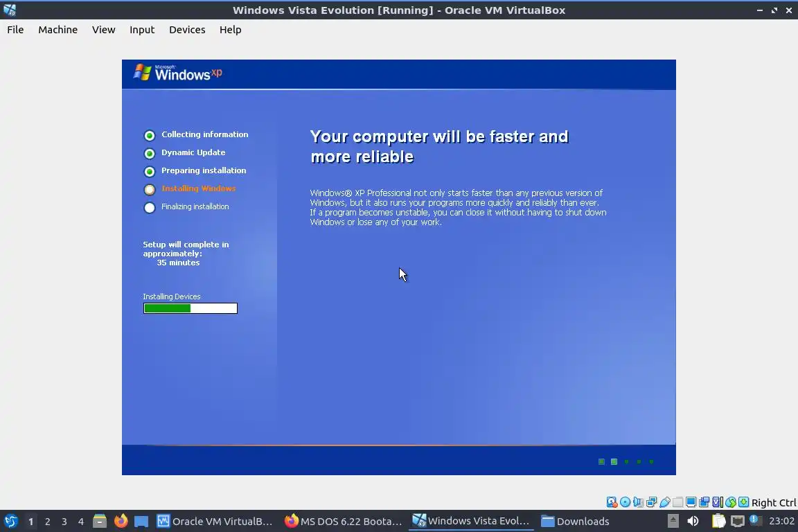Click the setup page indicator dots
Viewport: 798px width, 532px height.
tap(626, 462)
